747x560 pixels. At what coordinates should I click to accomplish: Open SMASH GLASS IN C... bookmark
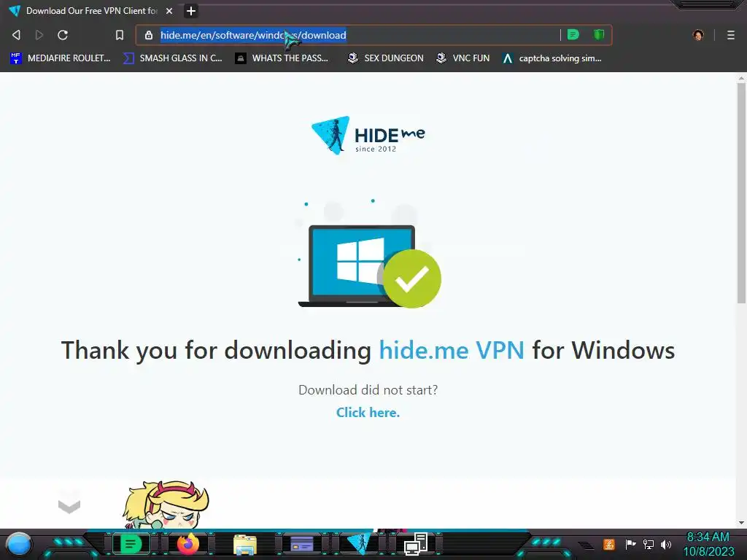click(x=172, y=58)
